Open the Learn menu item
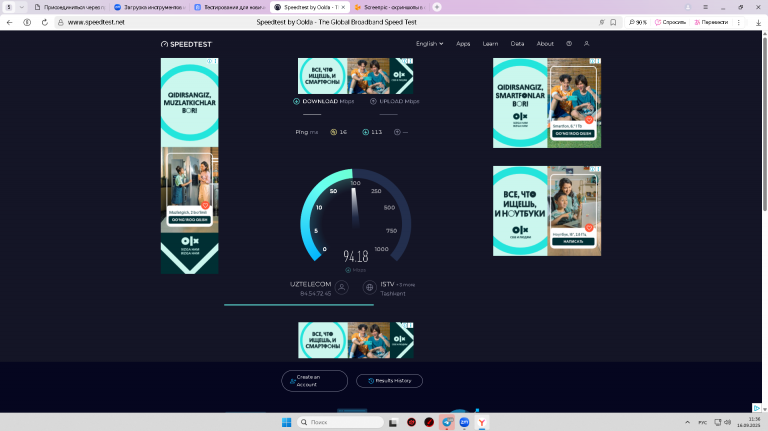Image resolution: width=768 pixels, height=431 pixels. tap(490, 44)
